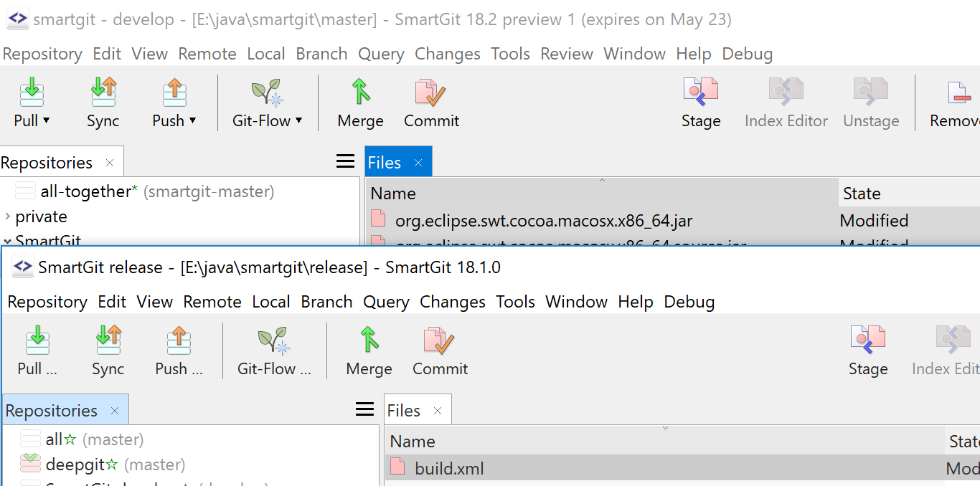Image resolution: width=980 pixels, height=486 pixels.
Task: Select the private group label
Action: pyautogui.click(x=41, y=216)
